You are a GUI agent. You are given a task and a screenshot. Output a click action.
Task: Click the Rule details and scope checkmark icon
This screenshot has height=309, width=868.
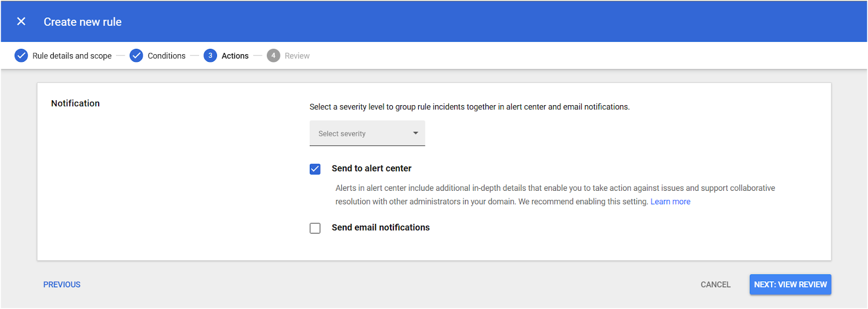[21, 56]
